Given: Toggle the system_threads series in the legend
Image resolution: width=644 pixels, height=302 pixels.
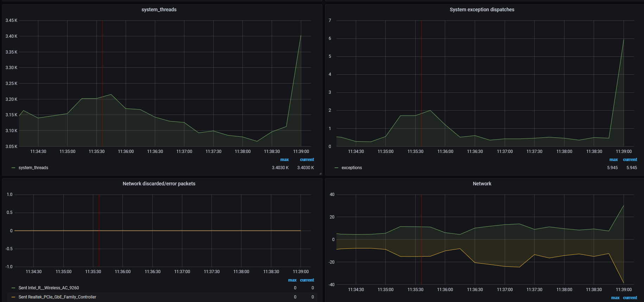Looking at the screenshot, I should (33, 168).
